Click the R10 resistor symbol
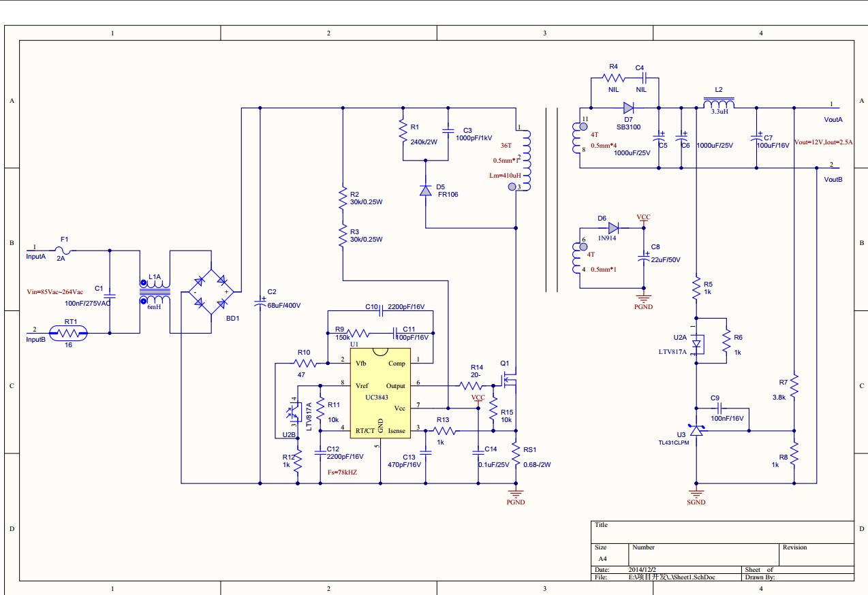Image resolution: width=868 pixels, height=595 pixels. point(307,363)
